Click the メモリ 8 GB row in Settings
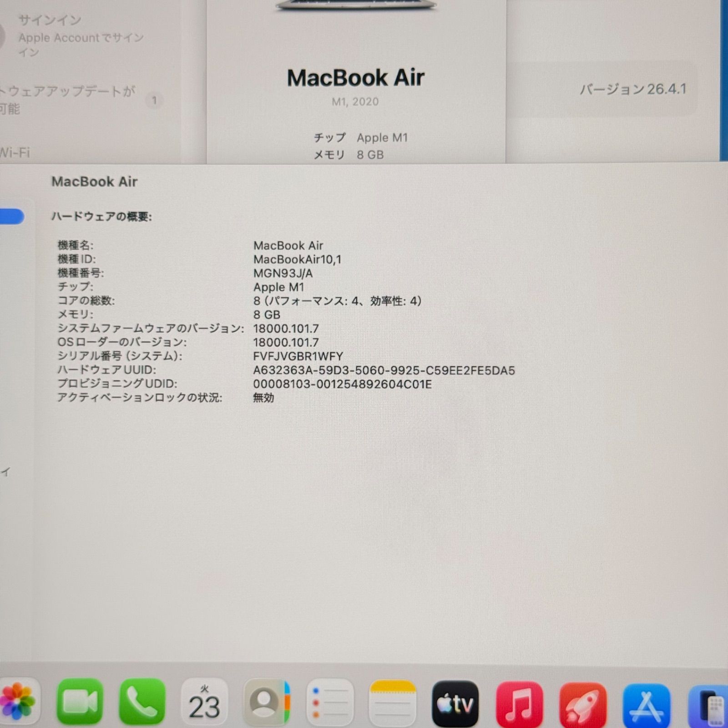This screenshot has height=728, width=728. click(349, 155)
